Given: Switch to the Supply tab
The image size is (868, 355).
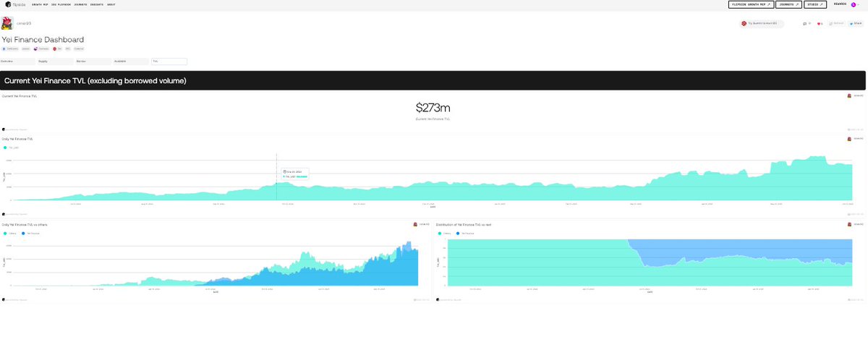Looking at the screenshot, I should [x=55, y=61].
